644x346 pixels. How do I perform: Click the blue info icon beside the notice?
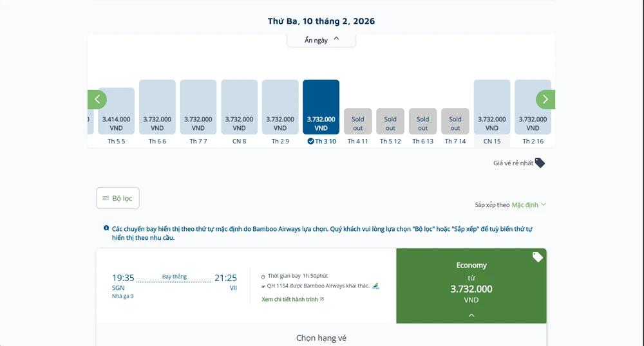106,228
